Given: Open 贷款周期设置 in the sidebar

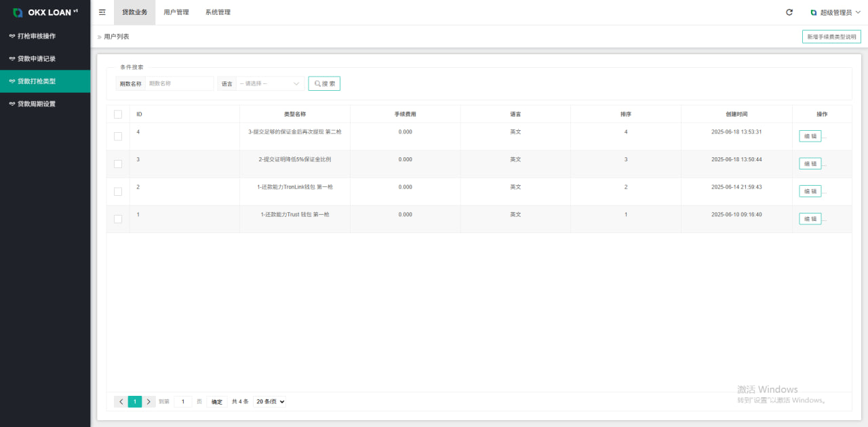Looking at the screenshot, I should click(45, 104).
